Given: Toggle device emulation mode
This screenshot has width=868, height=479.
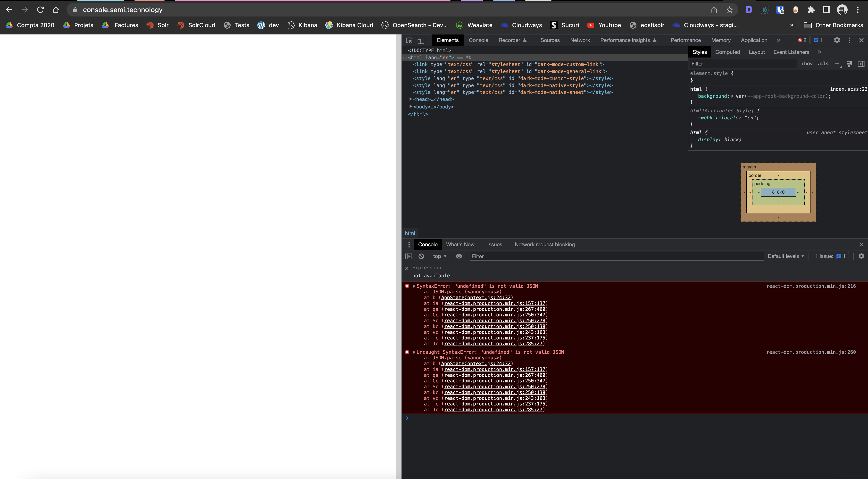Looking at the screenshot, I should [421, 40].
